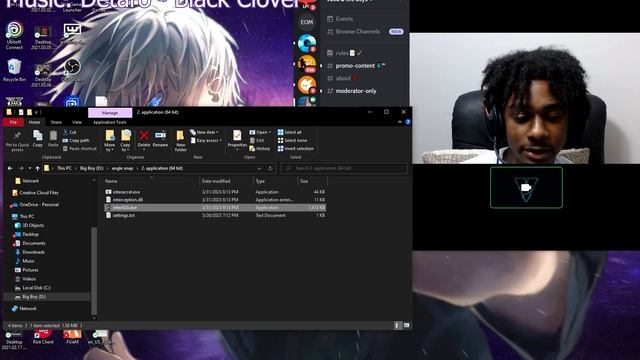Click angle snap breadcrumb
The image size is (640, 360).
(x=122, y=168)
